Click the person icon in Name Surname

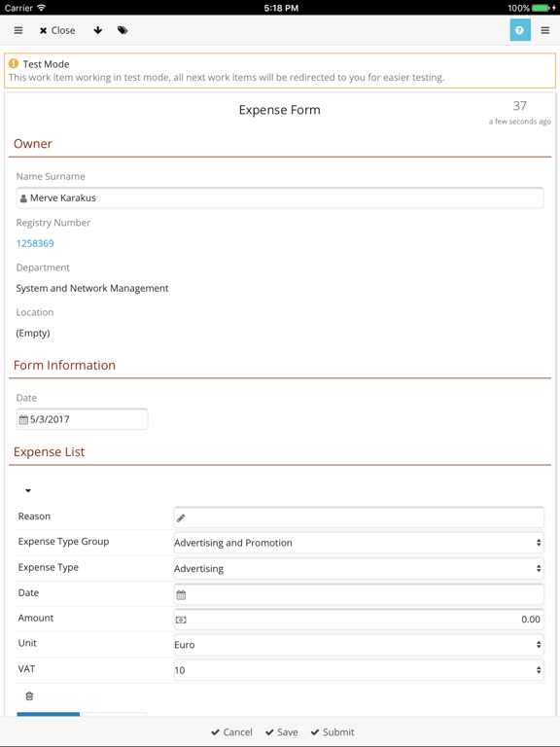(23, 198)
